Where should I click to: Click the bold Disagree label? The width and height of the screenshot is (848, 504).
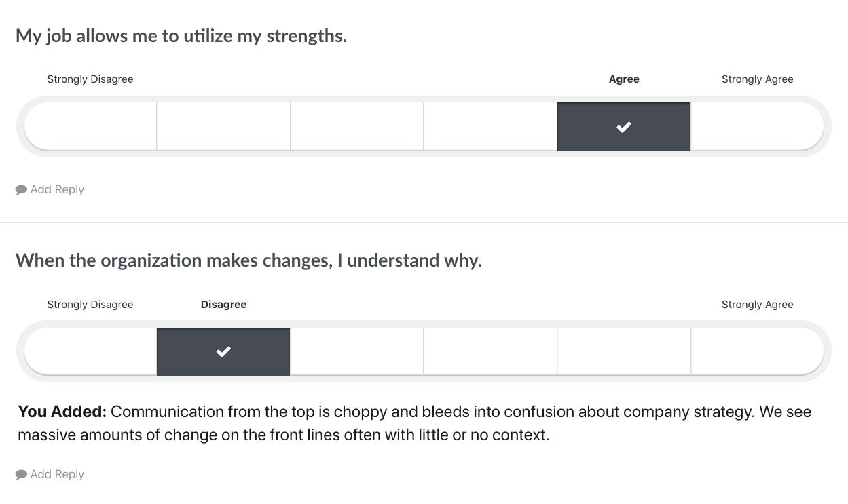(x=223, y=305)
